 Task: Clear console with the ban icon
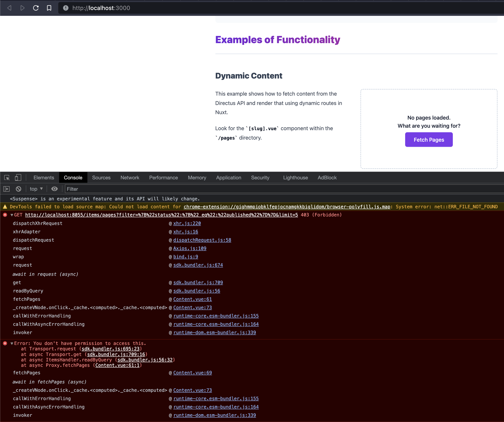click(19, 189)
